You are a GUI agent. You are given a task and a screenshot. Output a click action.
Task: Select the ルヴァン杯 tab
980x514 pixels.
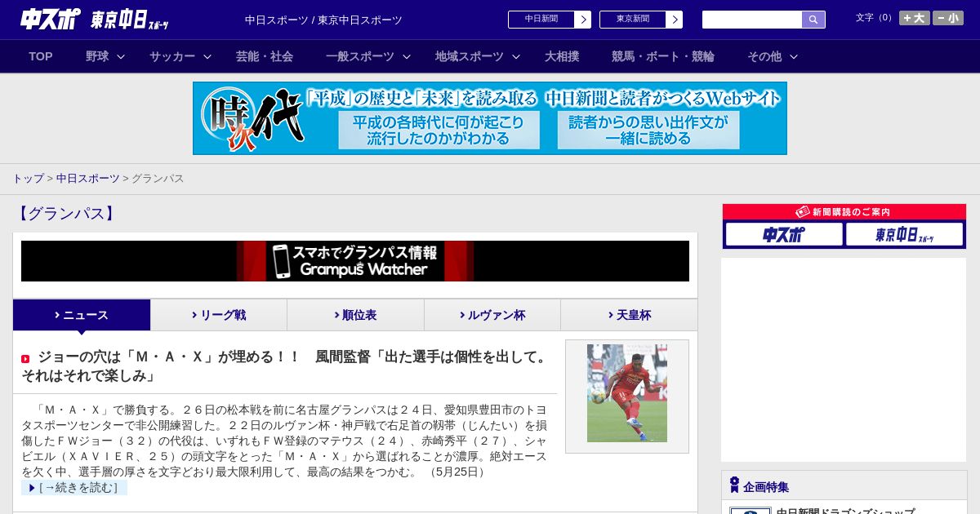(492, 315)
